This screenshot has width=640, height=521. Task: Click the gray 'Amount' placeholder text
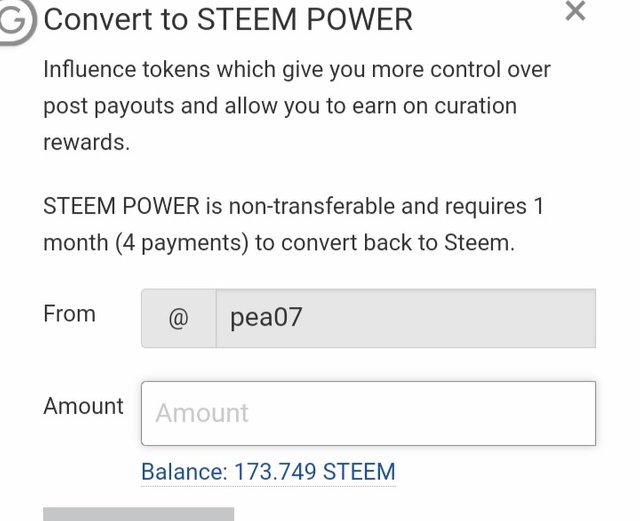pos(202,413)
